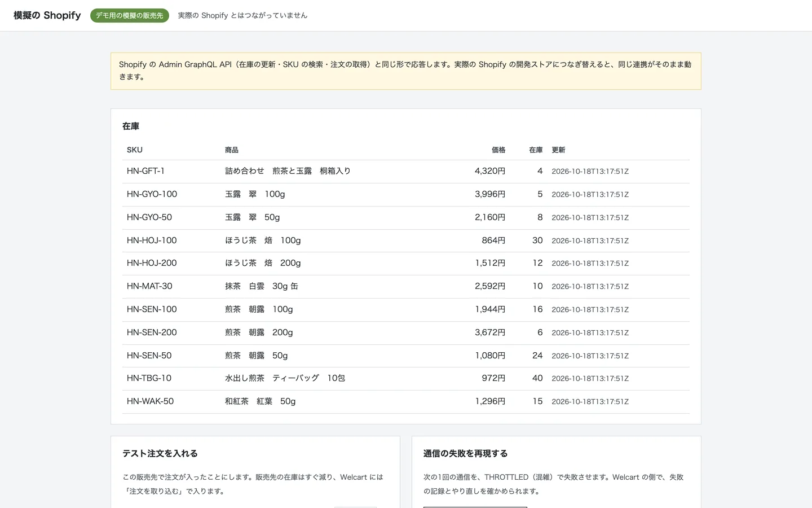Click the SKU cell HN-GFT-1
This screenshot has width=812, height=508.
click(145, 171)
